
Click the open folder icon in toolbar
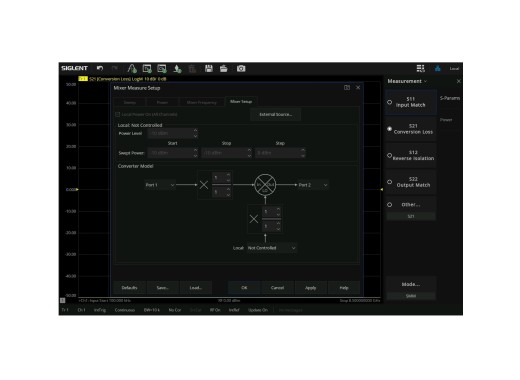coord(224,69)
